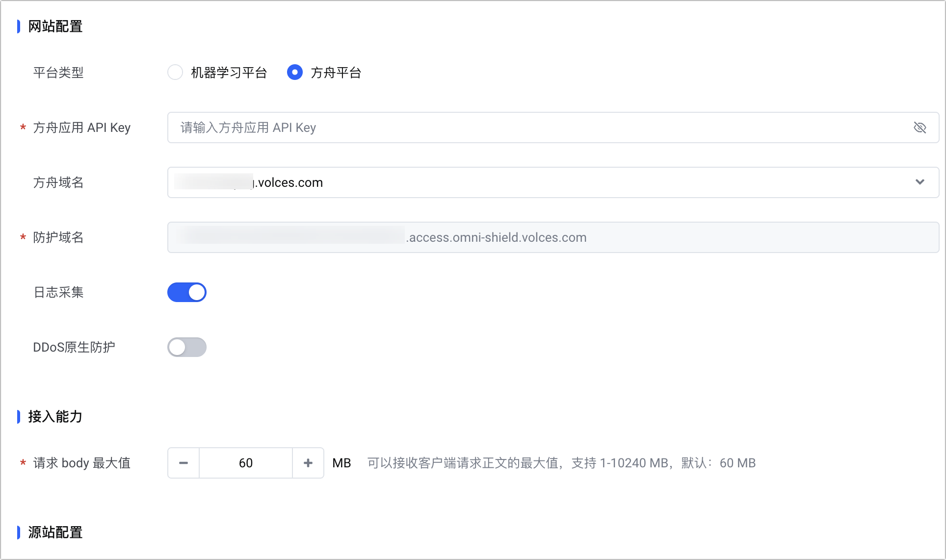Show the hidden API Key via eye icon

point(920,128)
